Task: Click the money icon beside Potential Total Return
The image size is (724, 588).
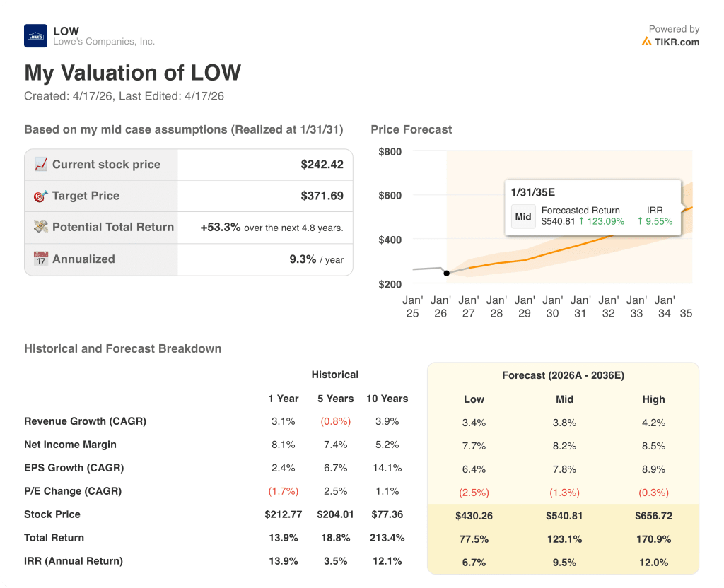Action: (40, 228)
